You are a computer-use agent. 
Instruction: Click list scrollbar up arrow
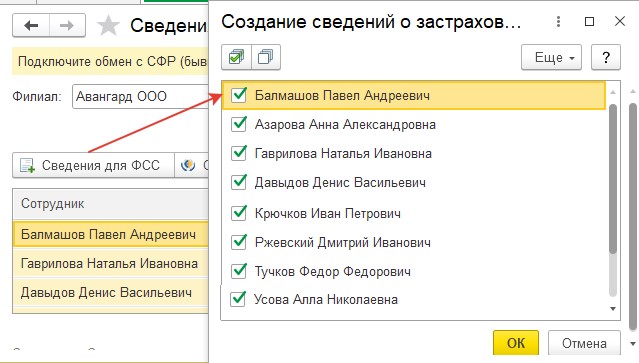(x=613, y=92)
